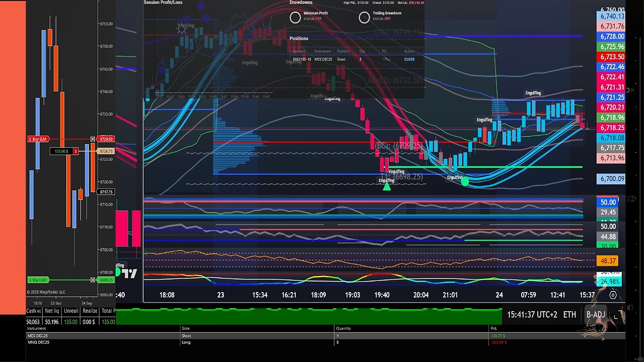Click the Unrealized column header in account bar
This screenshot has height=362, width=644.
coord(70,311)
